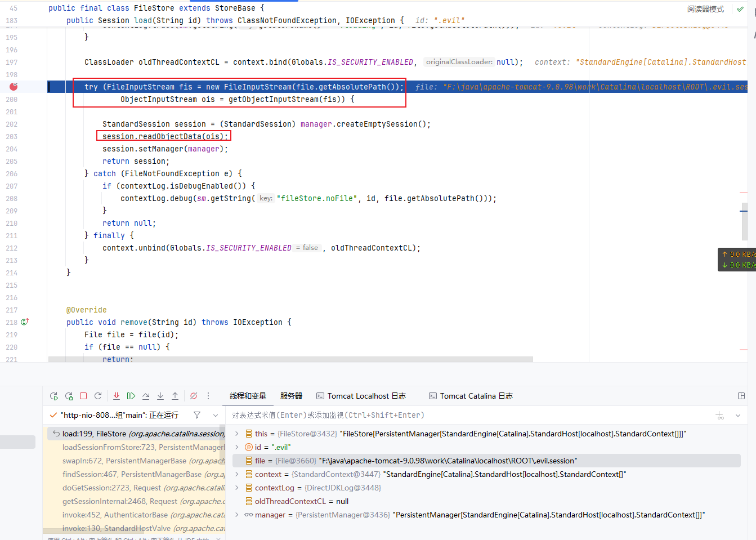Click the '@Override' annotation on line 217

point(87,310)
